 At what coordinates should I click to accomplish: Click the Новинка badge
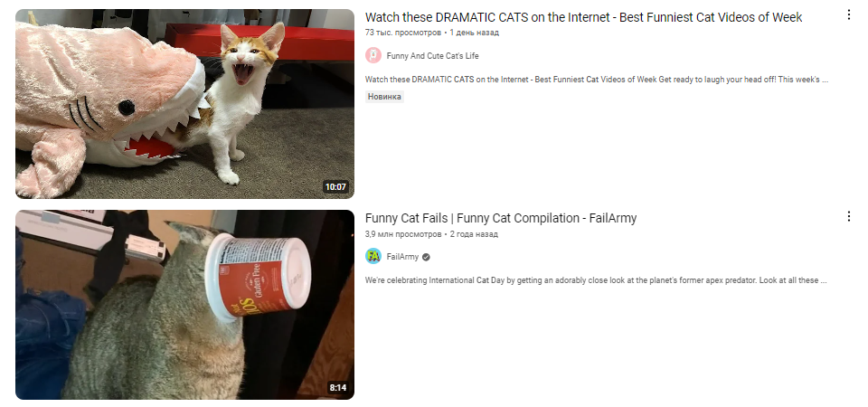click(x=385, y=97)
